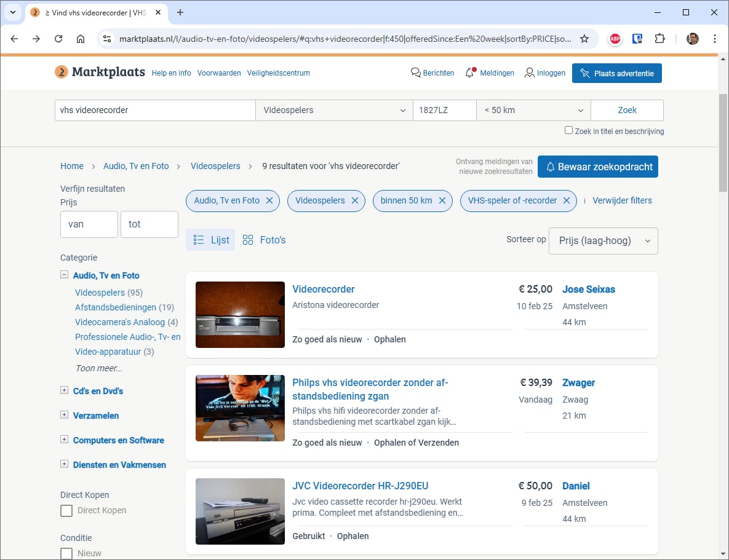The width and height of the screenshot is (729, 560).
Task: Open seller Zwager profile
Action: tap(578, 382)
